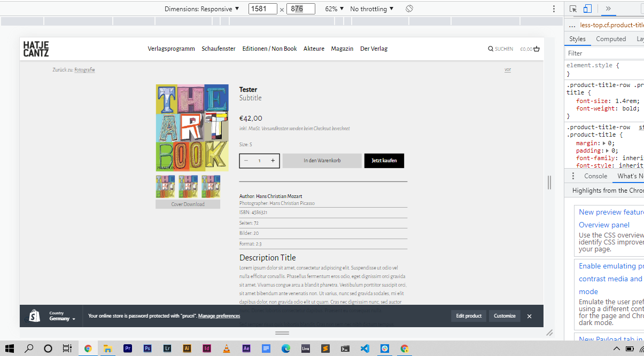
Task: Launch Adobe Photoshop from taskbar
Action: pos(148,349)
